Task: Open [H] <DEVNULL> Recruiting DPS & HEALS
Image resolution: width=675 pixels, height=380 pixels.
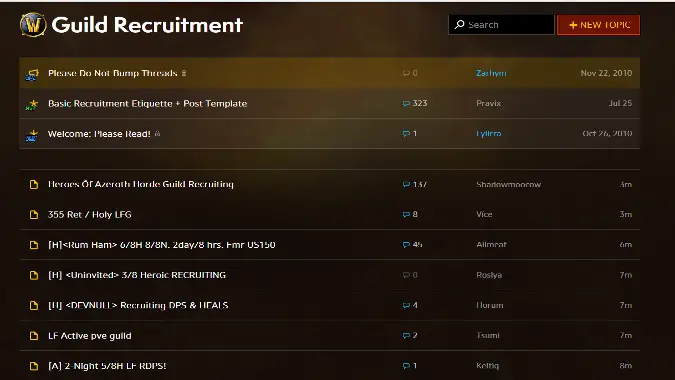Action: [x=138, y=305]
